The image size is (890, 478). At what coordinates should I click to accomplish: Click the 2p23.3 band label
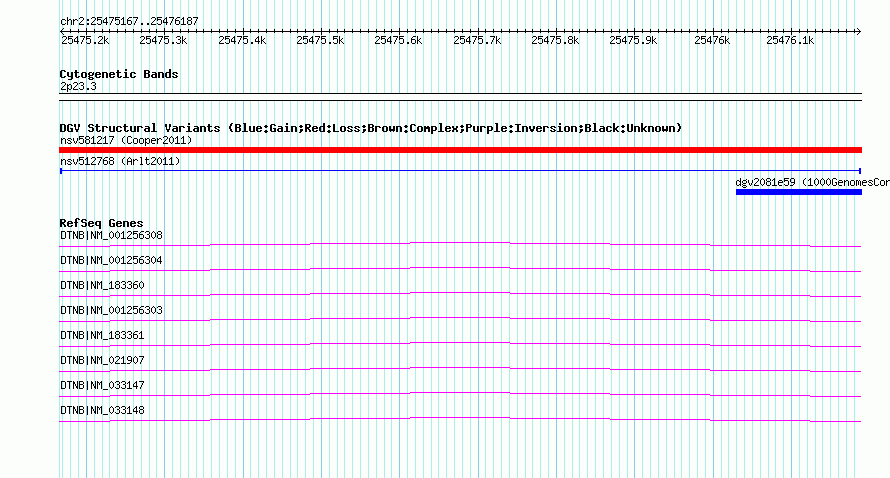pyautogui.click(x=78, y=87)
